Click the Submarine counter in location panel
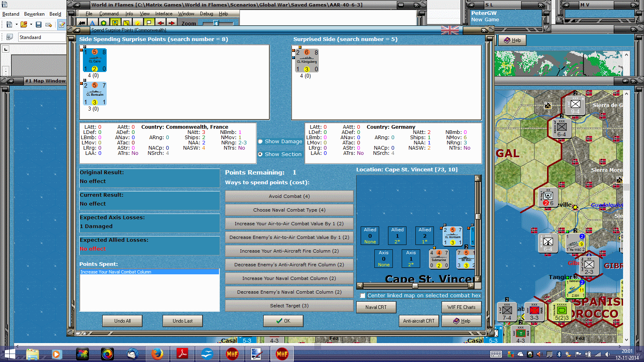This screenshot has height=362, width=644. [x=439, y=259]
